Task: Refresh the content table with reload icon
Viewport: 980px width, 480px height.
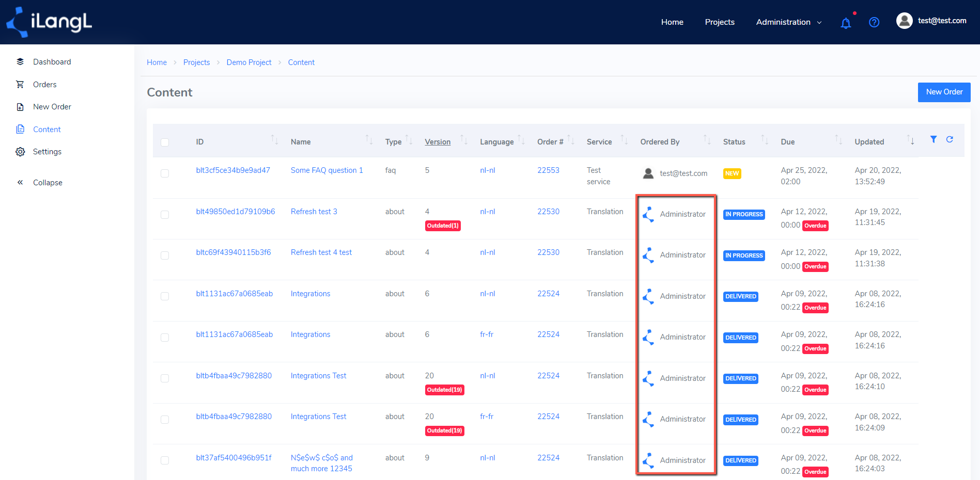Action: [x=950, y=139]
